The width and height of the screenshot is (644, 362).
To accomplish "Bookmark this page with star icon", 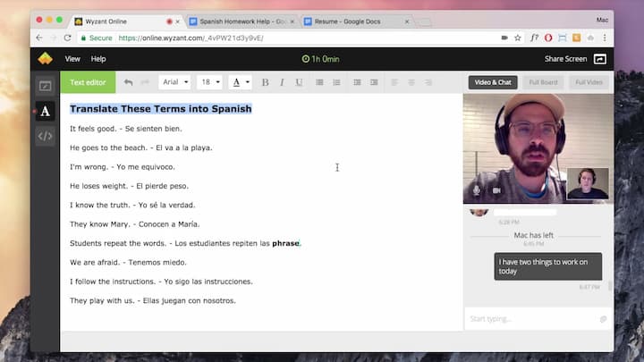I will pos(518,38).
